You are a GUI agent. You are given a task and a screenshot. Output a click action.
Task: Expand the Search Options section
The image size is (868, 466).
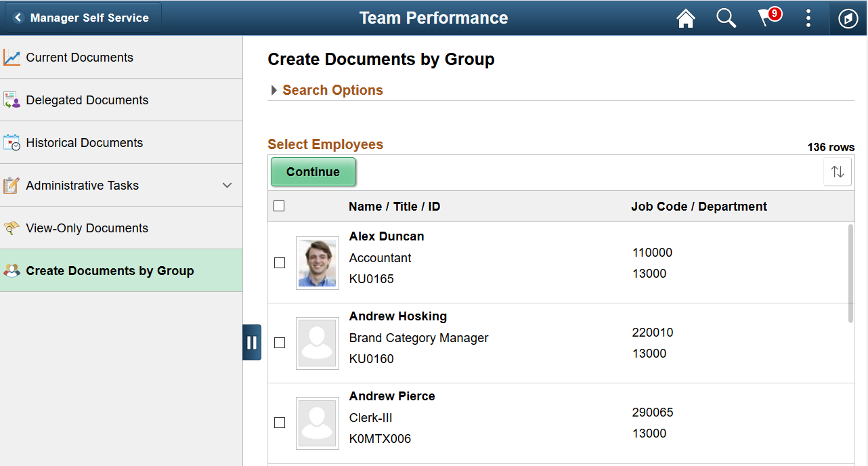pyautogui.click(x=326, y=90)
